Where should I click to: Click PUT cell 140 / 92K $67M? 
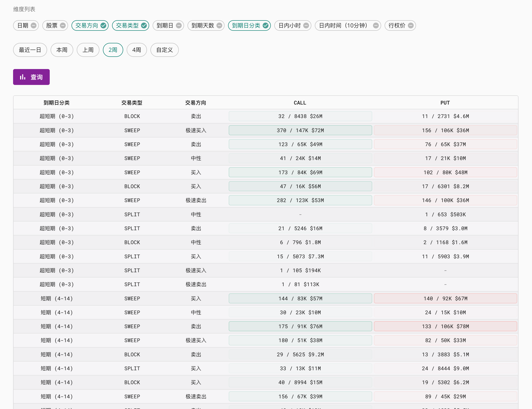click(445, 298)
